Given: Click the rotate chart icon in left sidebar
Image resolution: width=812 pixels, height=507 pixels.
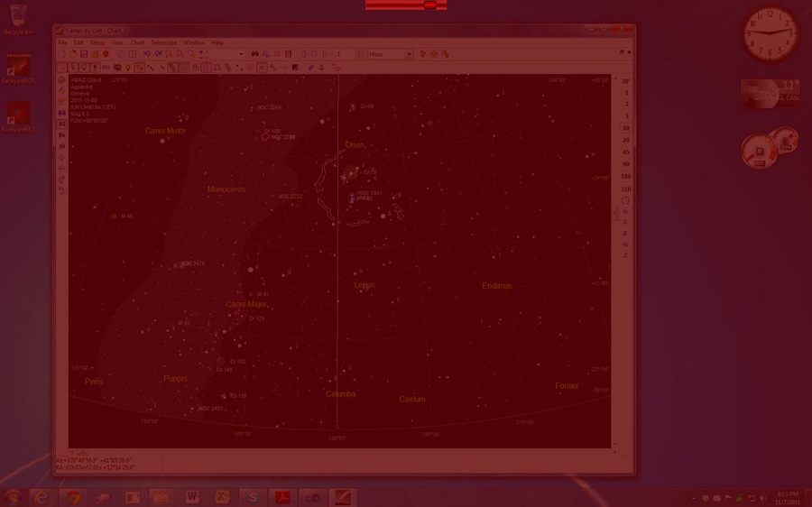Looking at the screenshot, I should pos(61,180).
